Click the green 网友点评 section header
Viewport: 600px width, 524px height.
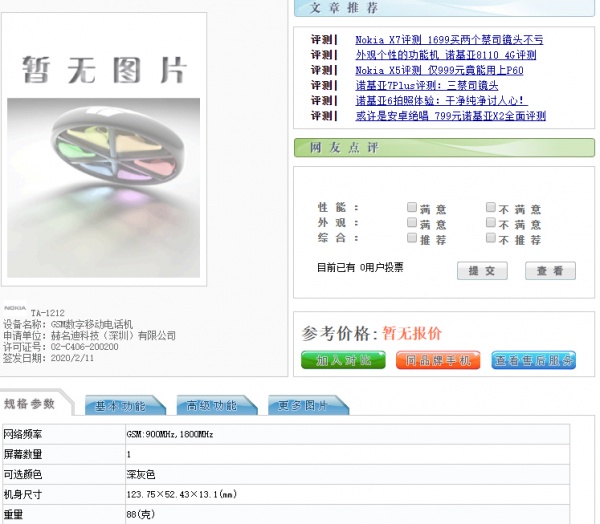pos(444,148)
